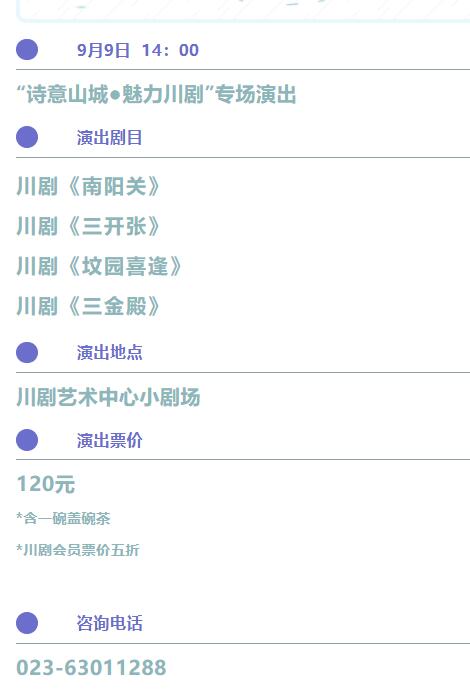The image size is (470, 691).
Task: Select the program 川剧《南阳关》
Action: coord(88,186)
